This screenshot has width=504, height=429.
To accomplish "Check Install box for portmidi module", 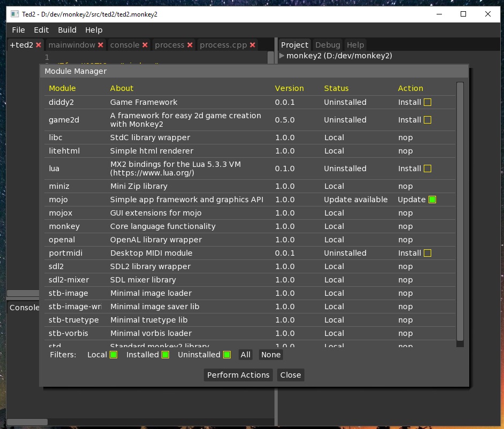I will click(427, 253).
